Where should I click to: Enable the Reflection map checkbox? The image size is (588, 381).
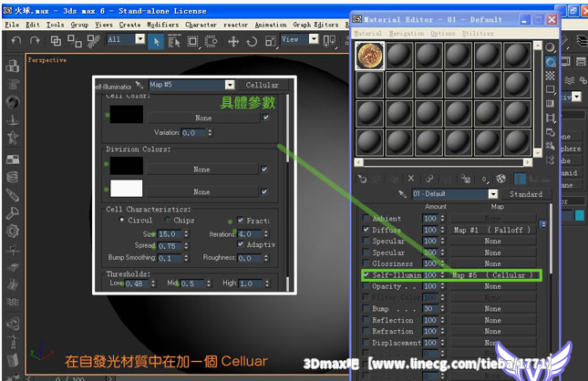(x=366, y=320)
